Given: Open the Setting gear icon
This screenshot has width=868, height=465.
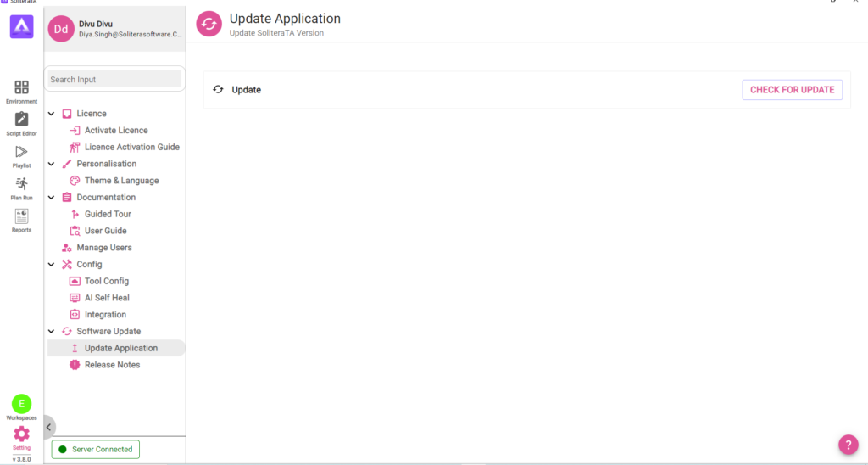Looking at the screenshot, I should (x=21, y=434).
